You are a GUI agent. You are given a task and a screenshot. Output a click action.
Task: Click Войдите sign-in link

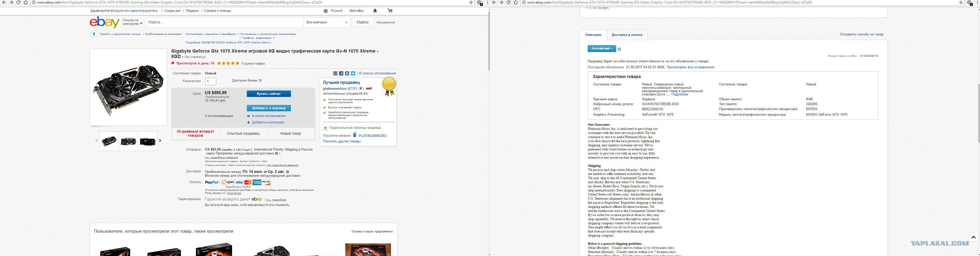[x=117, y=11]
